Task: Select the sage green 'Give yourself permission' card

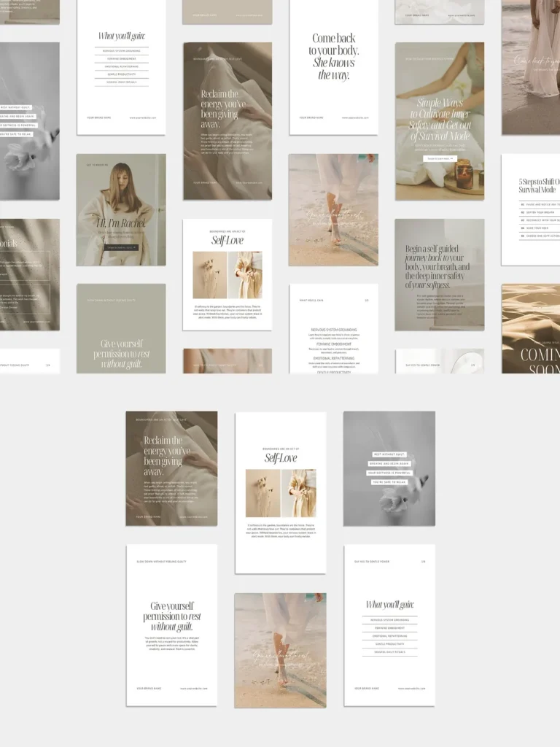Action: pyautogui.click(x=121, y=329)
